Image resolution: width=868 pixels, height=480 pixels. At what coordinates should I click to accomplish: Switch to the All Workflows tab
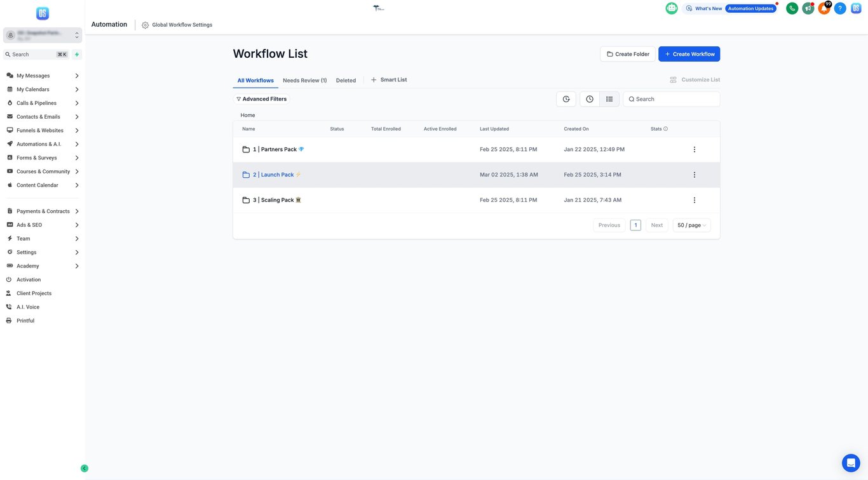255,81
